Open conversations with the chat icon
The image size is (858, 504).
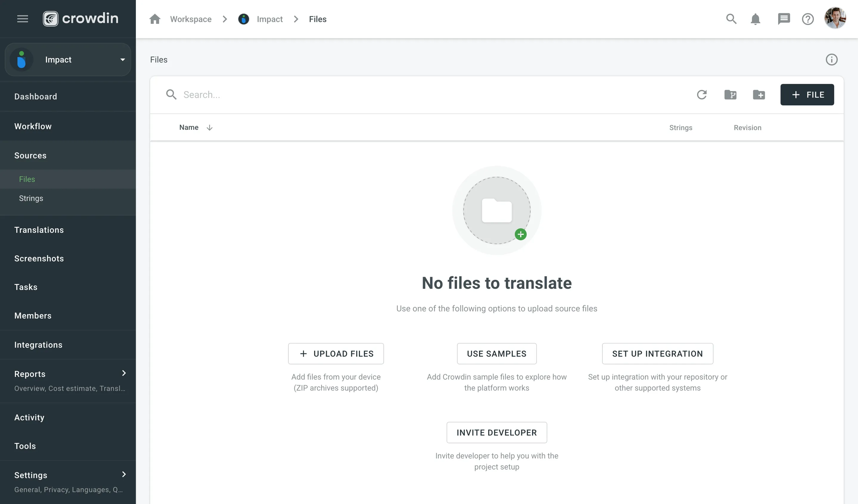[784, 19]
